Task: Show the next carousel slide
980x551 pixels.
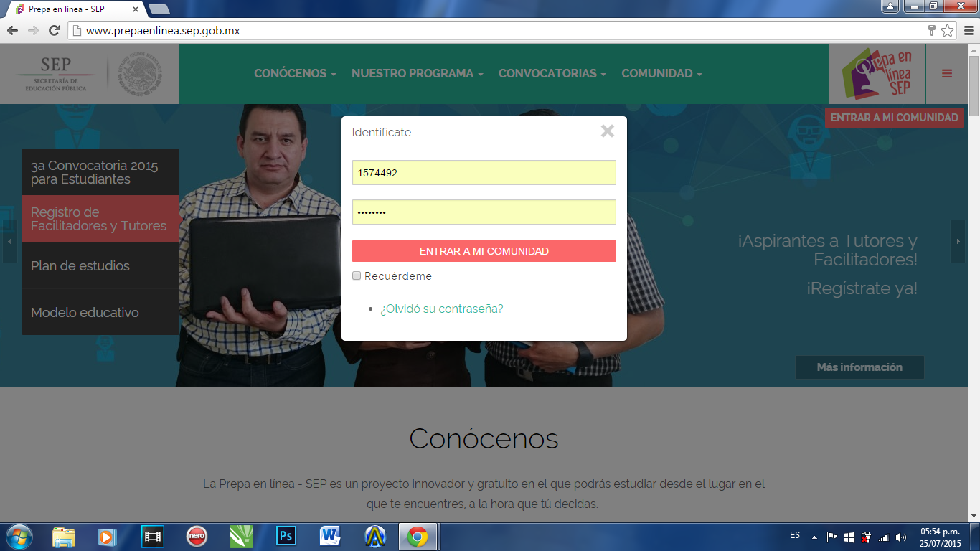Action: 958,242
